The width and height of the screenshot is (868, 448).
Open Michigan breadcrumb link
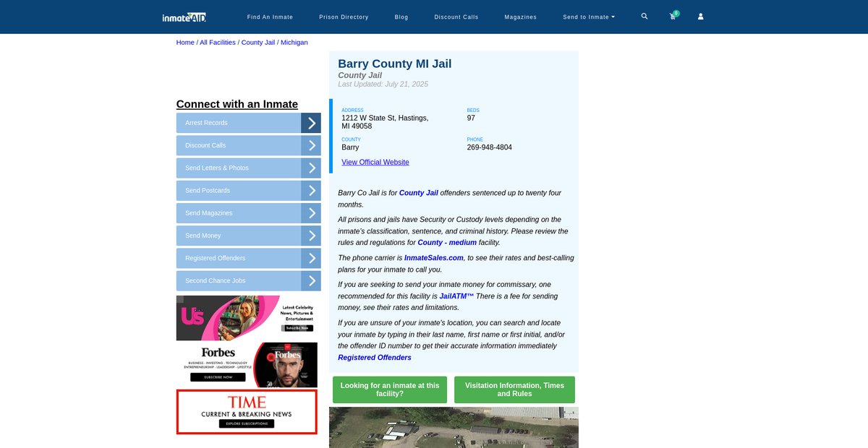coord(294,43)
